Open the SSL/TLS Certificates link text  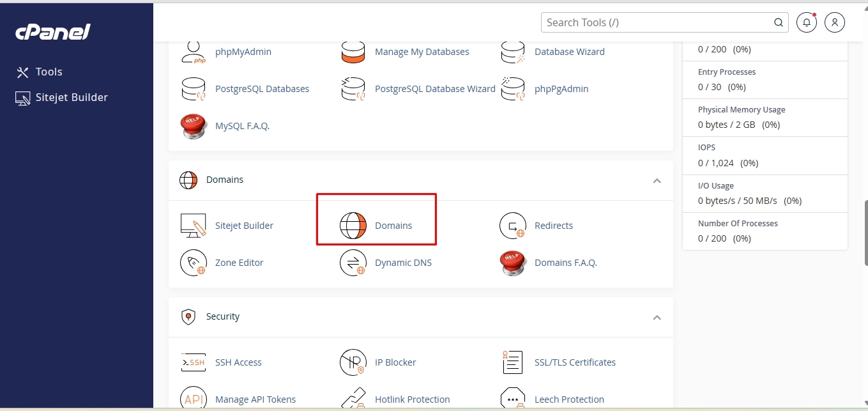(x=575, y=362)
